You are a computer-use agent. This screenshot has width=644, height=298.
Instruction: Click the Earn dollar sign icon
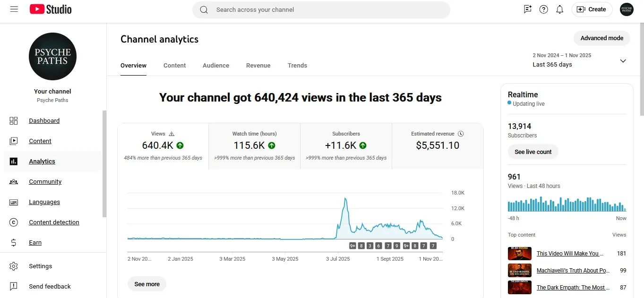[14, 243]
